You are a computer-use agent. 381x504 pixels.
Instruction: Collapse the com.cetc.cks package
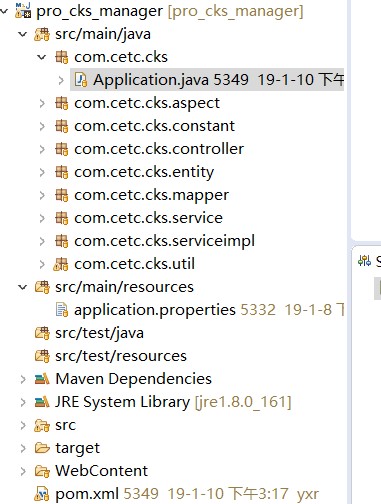tap(42, 57)
